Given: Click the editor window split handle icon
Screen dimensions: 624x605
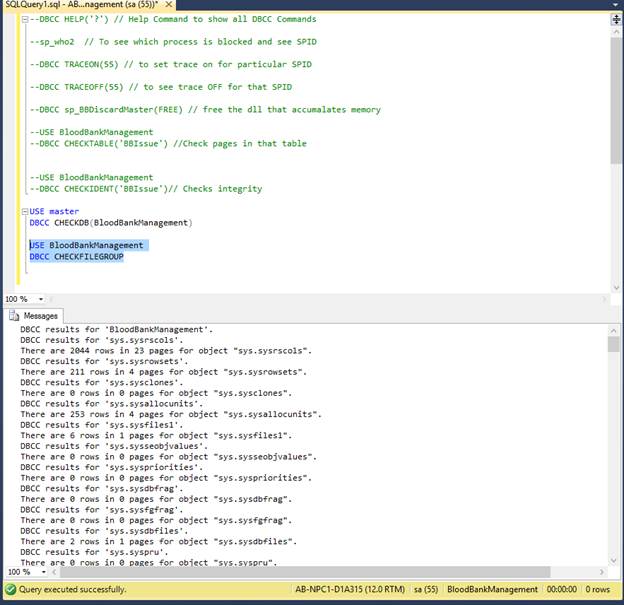Looking at the screenshot, I should pyautogui.click(x=616, y=19).
